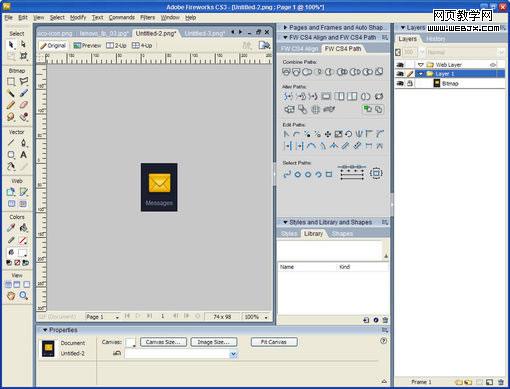Select the Subselection tool

[23, 44]
